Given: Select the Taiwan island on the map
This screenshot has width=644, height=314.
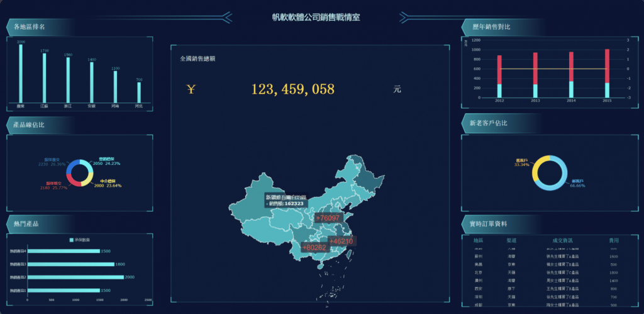Looking at the screenshot, I should 350,255.
